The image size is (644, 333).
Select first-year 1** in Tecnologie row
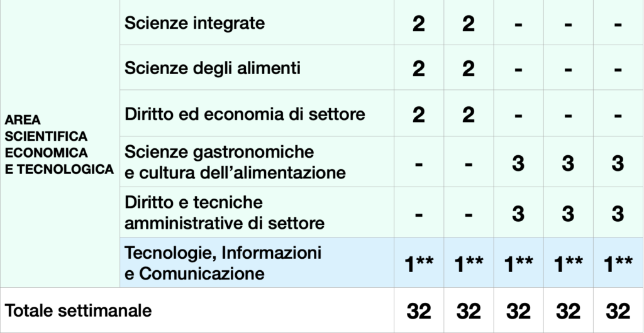[x=418, y=264]
